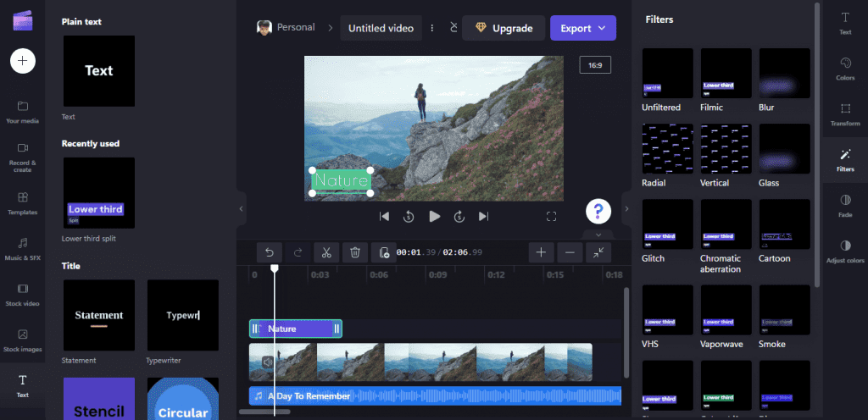Viewport: 868px width, 420px height.
Task: Click the redo arrow in timeline toolbar
Action: (298, 252)
